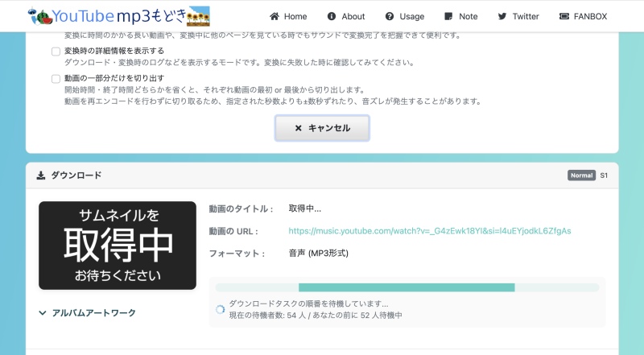The width and height of the screenshot is (644, 355).
Task: Click the download tray icon beside ダウンロード
Action: click(x=41, y=175)
